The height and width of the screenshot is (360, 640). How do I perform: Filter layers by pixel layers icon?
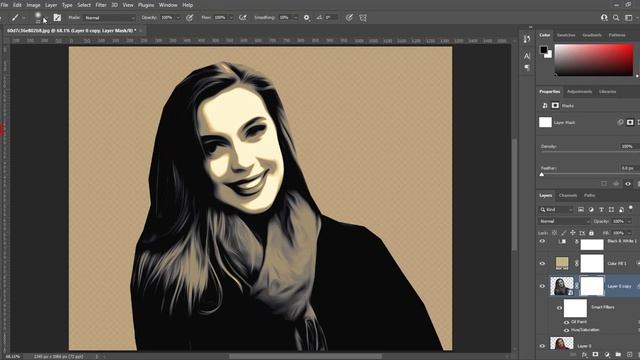pos(581,209)
